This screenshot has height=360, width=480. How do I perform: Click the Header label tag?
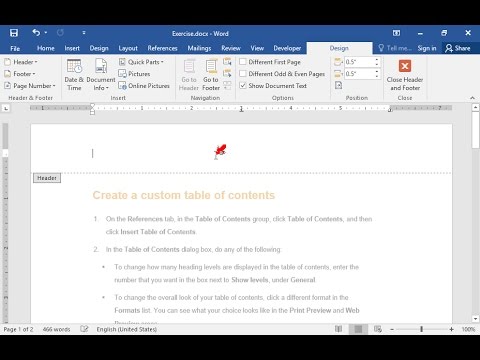click(x=47, y=178)
